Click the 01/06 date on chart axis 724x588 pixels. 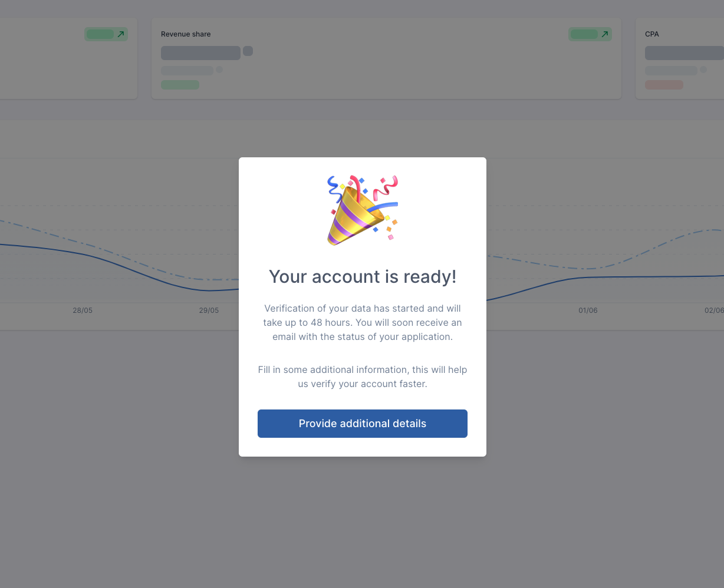tap(588, 310)
